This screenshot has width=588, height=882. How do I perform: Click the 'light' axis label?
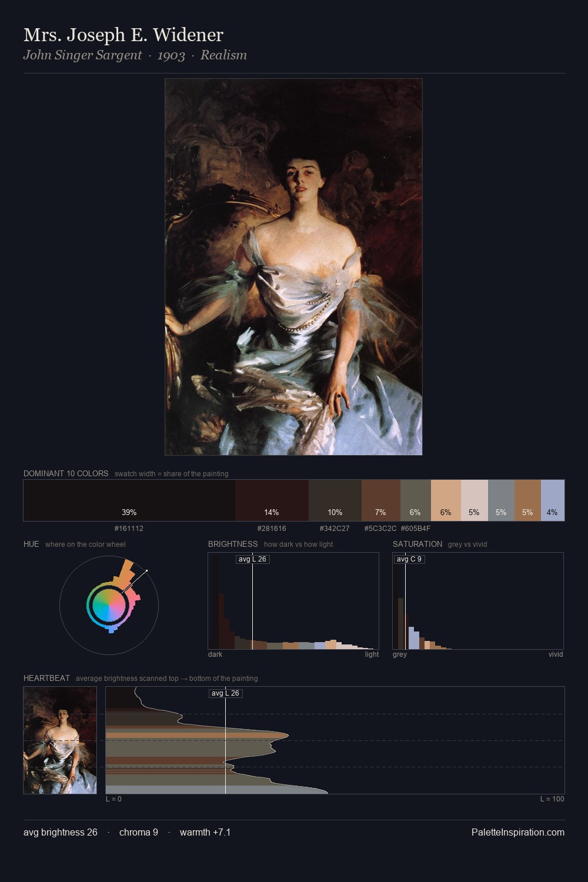tap(372, 654)
